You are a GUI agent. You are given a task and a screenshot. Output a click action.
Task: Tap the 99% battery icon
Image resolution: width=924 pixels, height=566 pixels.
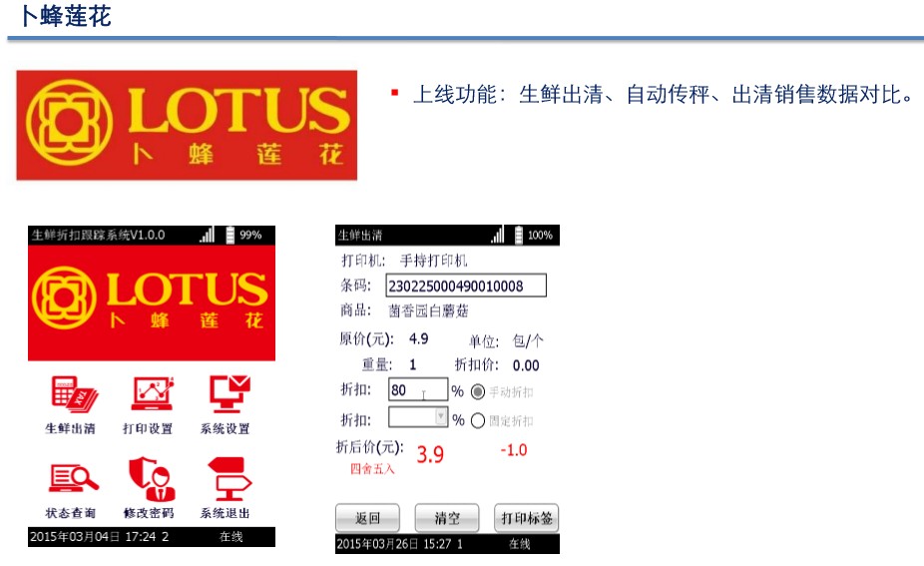tap(231, 235)
